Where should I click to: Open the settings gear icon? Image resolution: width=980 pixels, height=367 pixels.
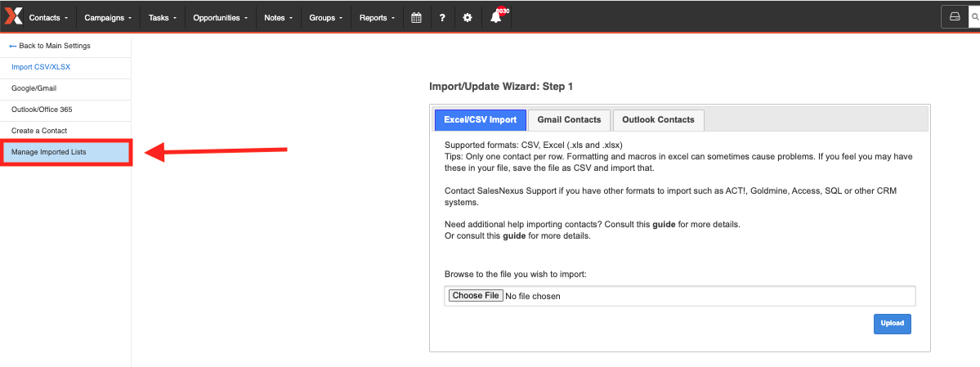(468, 17)
